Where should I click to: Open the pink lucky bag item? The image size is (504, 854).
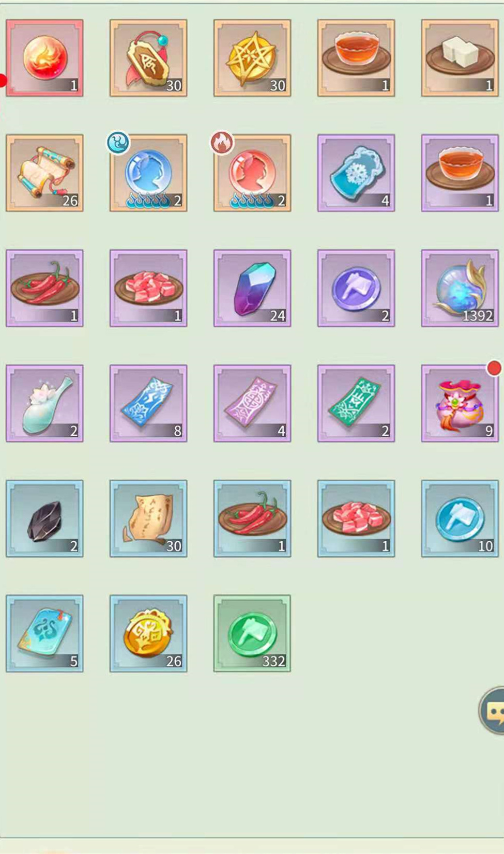(460, 403)
